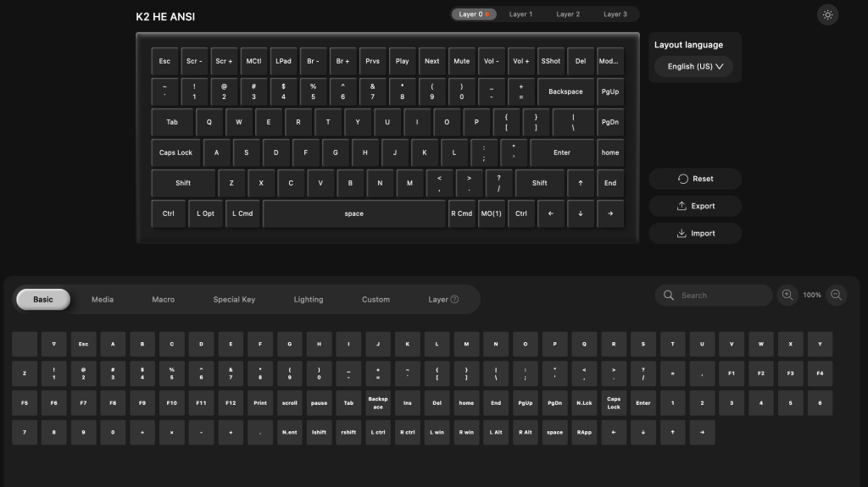Click the zoom in magnifier icon

(x=787, y=295)
